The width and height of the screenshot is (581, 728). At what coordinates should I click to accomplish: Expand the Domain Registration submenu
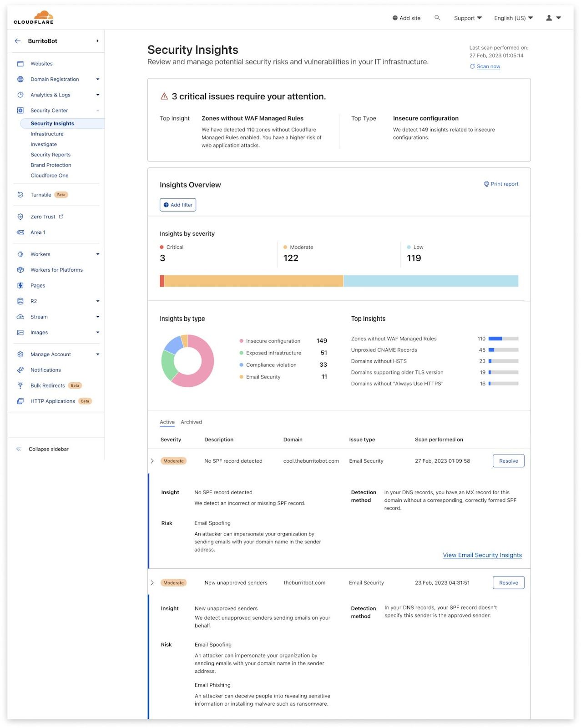(x=97, y=79)
